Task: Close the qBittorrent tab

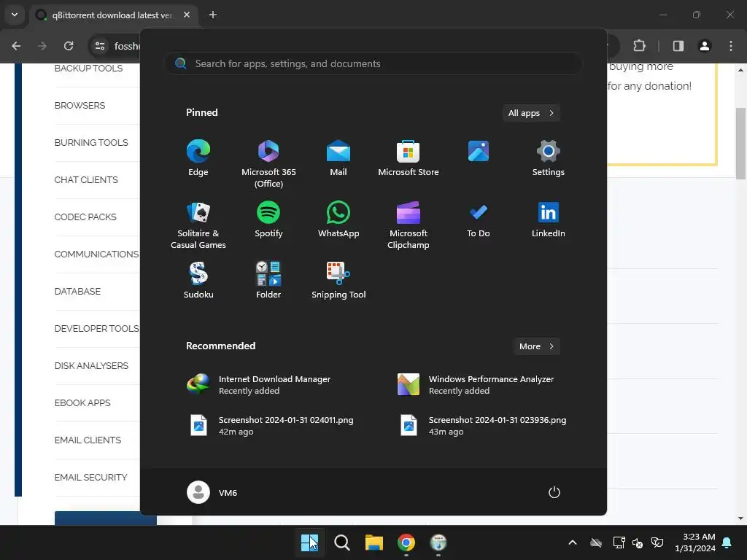Action: tap(187, 15)
